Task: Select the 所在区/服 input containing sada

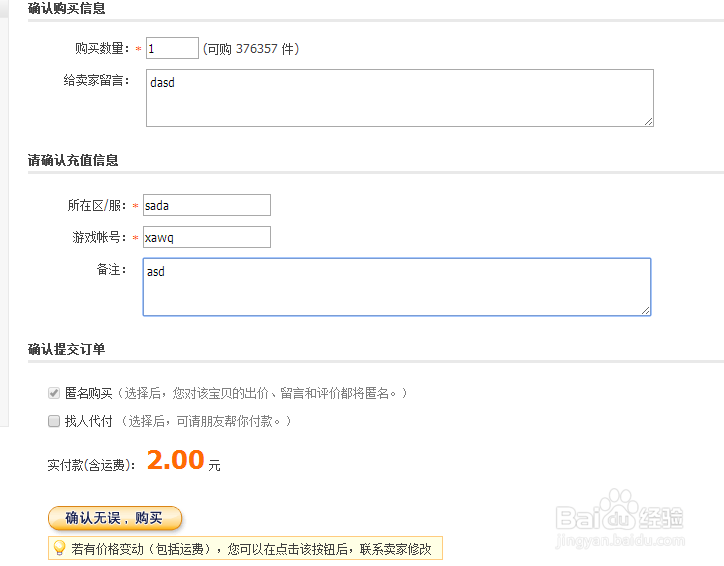Action: pyautogui.click(x=206, y=205)
